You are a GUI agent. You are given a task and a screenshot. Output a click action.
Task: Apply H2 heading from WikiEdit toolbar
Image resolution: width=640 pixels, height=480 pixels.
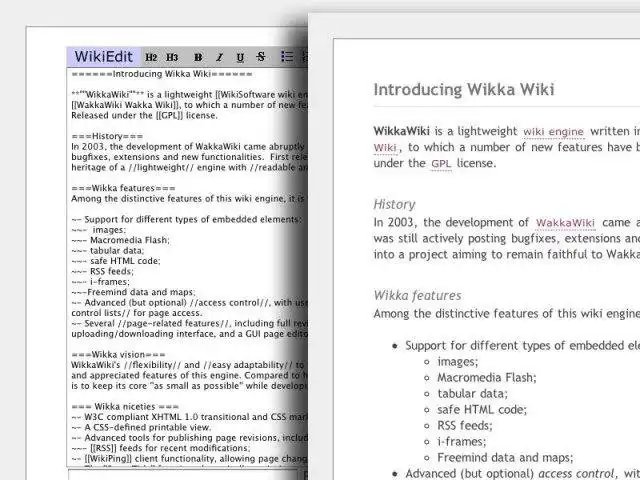coord(151,57)
